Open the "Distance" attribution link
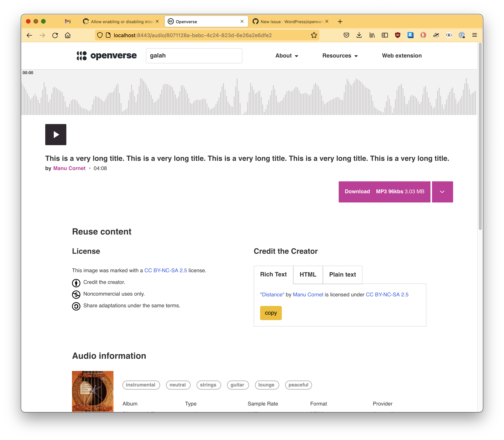 272,295
